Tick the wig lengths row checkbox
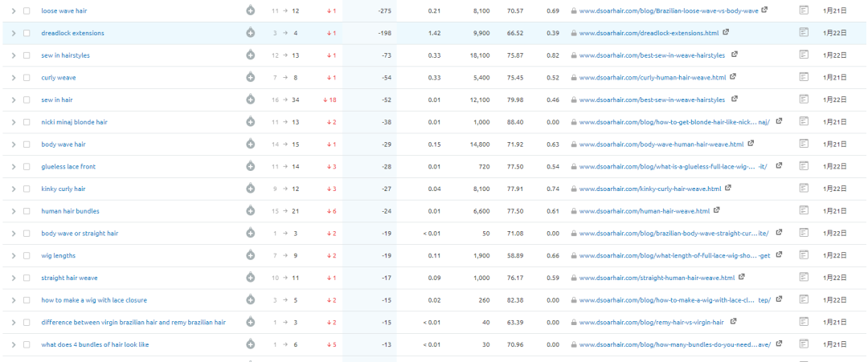868x362 pixels. pos(27,255)
